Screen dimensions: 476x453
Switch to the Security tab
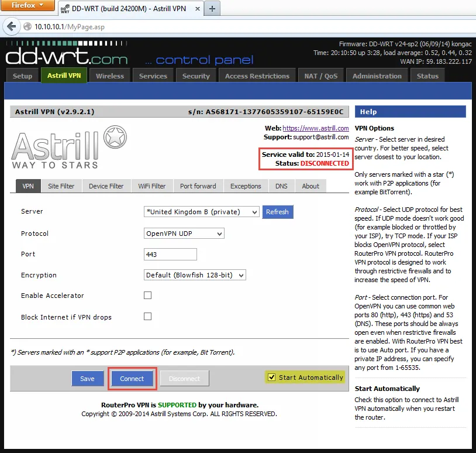(x=196, y=76)
